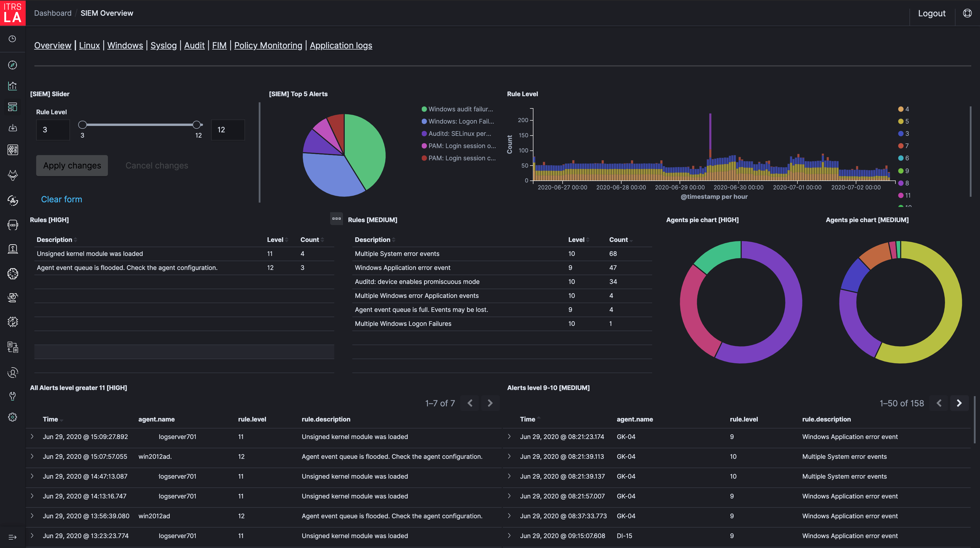This screenshot has height=548, width=980.
Task: Open the Discover compass icon in sidebar
Action: 13,65
